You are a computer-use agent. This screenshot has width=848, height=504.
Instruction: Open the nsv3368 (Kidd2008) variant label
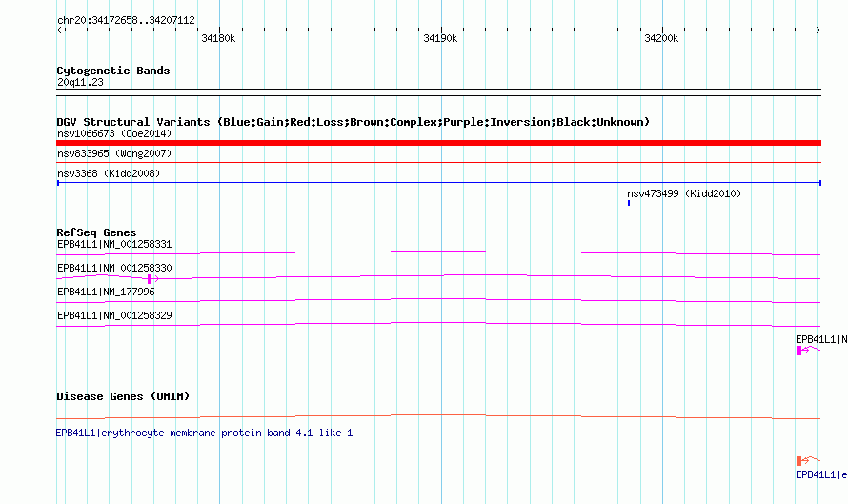point(109,173)
